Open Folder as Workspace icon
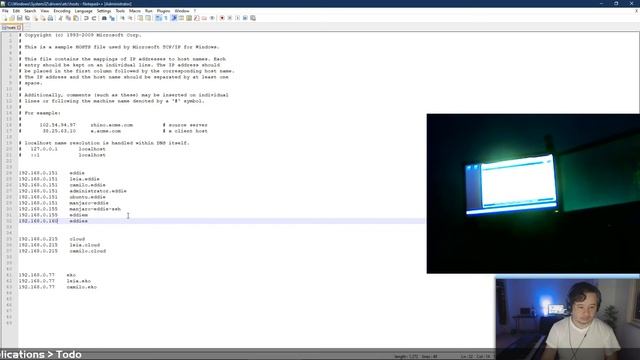 (204, 18)
